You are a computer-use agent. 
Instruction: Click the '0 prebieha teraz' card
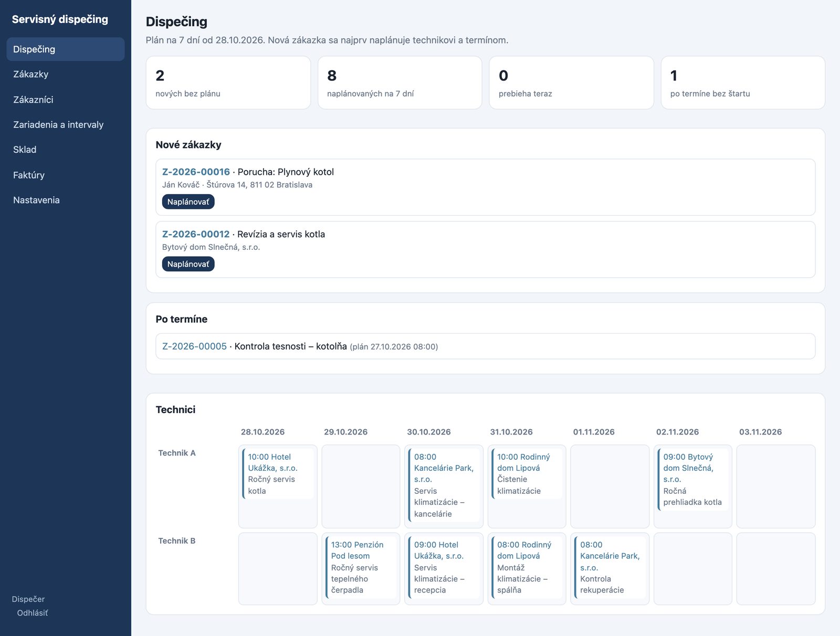pos(571,83)
